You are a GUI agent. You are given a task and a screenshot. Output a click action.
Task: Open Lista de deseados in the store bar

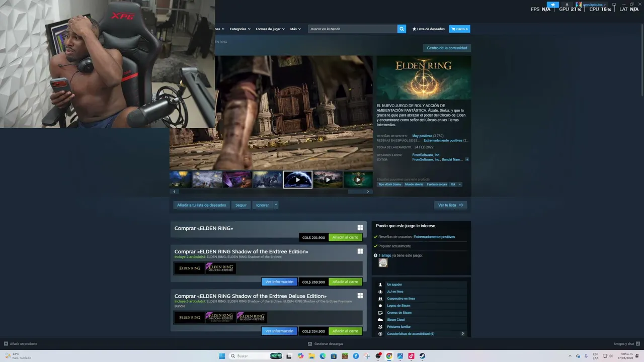(429, 29)
